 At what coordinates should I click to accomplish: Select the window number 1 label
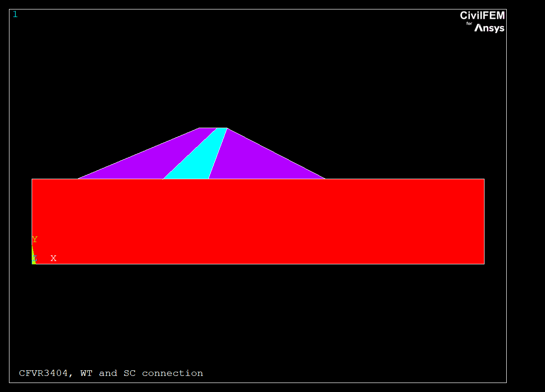click(15, 14)
